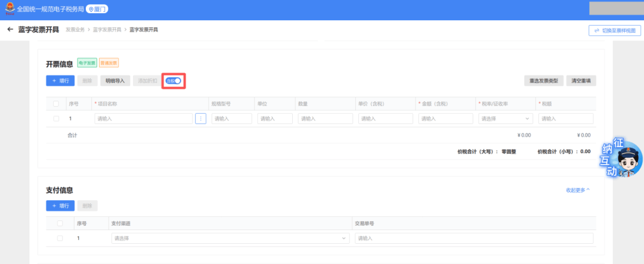Viewport: 644px width, 264px height.
Task: Click the 电子发票 green tag
Action: click(x=87, y=63)
